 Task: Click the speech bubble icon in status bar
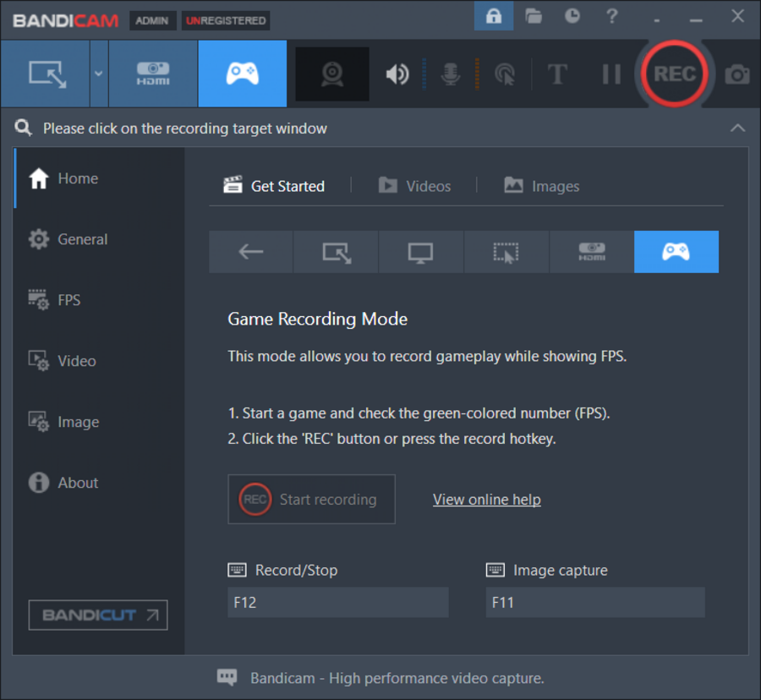click(227, 677)
